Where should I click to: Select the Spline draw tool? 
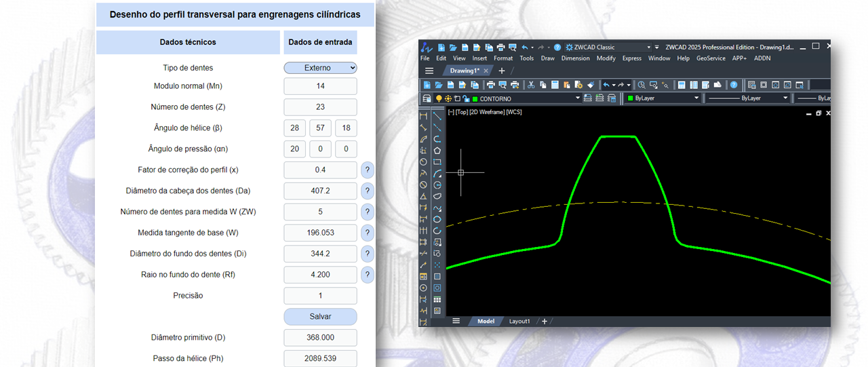[437, 208]
